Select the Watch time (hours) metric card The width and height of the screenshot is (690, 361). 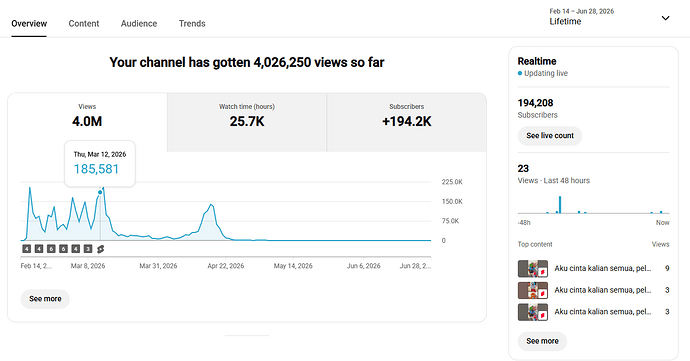point(247,122)
